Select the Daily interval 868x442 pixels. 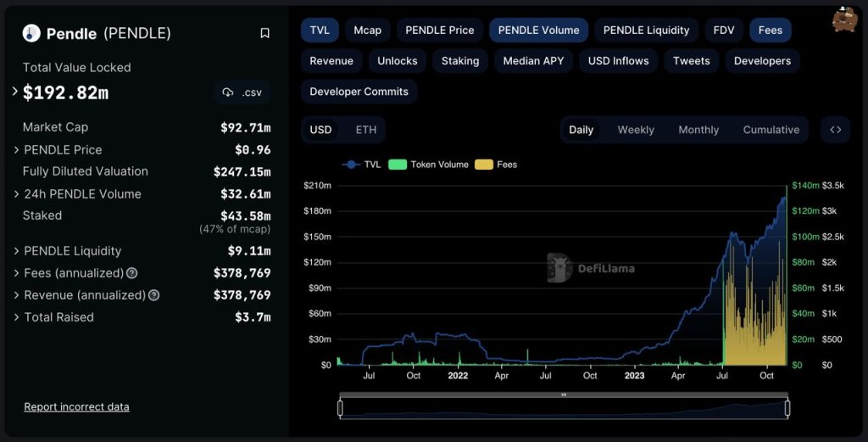(581, 130)
